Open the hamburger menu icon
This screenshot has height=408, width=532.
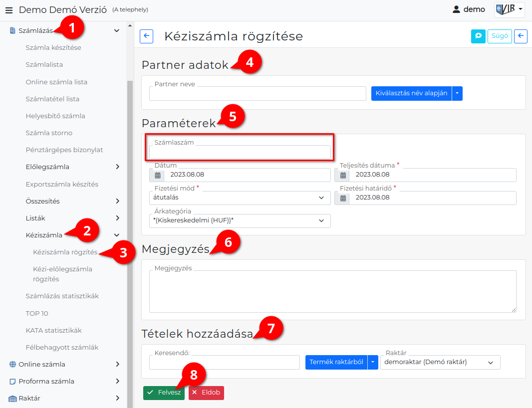[9, 10]
